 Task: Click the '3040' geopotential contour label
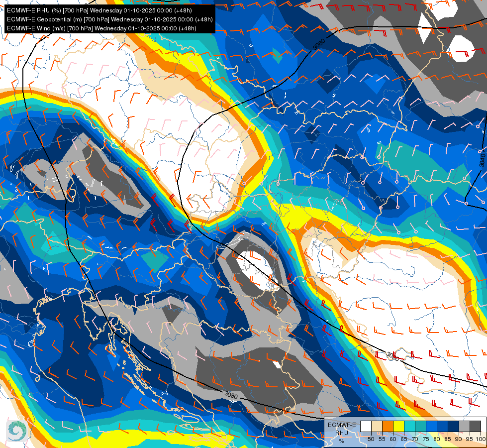coord(482,160)
